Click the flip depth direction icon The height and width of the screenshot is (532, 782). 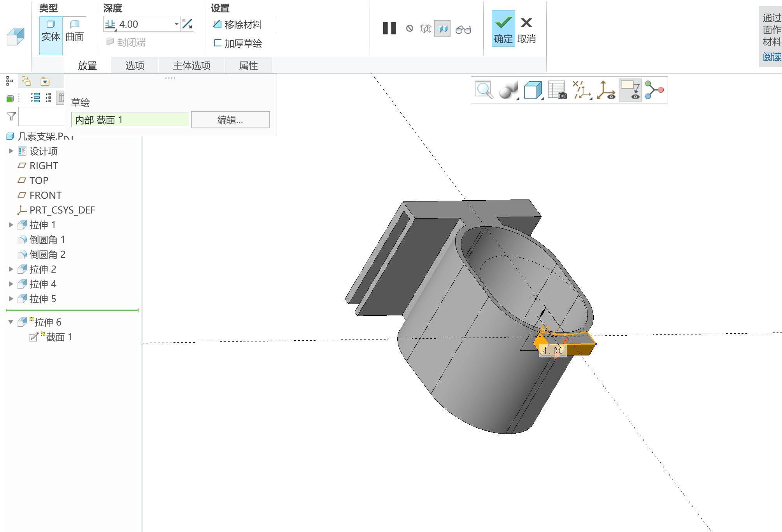click(187, 24)
